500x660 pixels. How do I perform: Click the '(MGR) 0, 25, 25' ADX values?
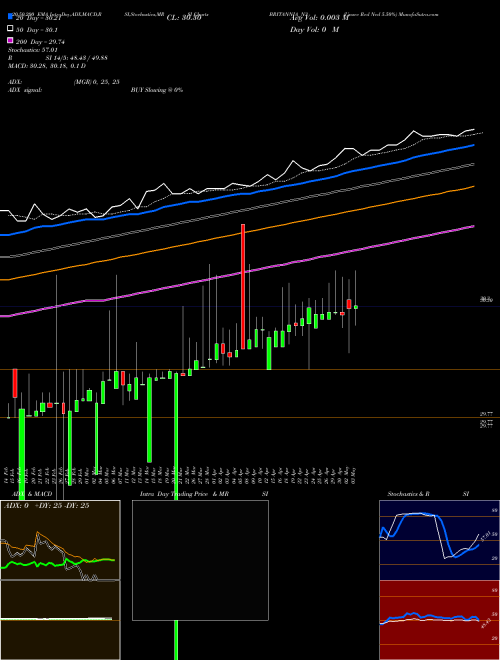(x=96, y=82)
